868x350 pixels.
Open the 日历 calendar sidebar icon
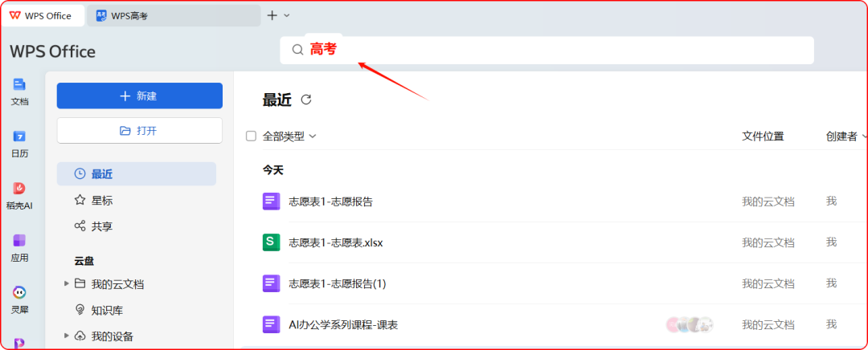point(19,144)
